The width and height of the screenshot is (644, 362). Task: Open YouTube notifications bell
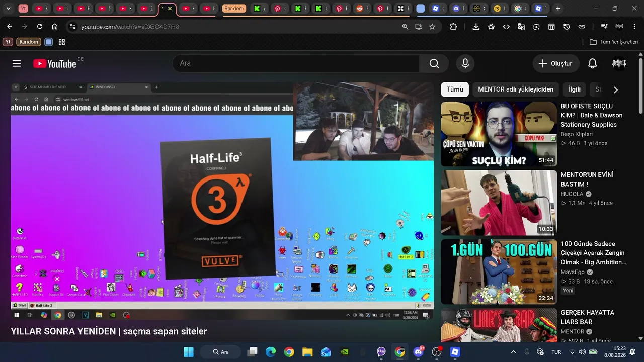click(x=593, y=63)
